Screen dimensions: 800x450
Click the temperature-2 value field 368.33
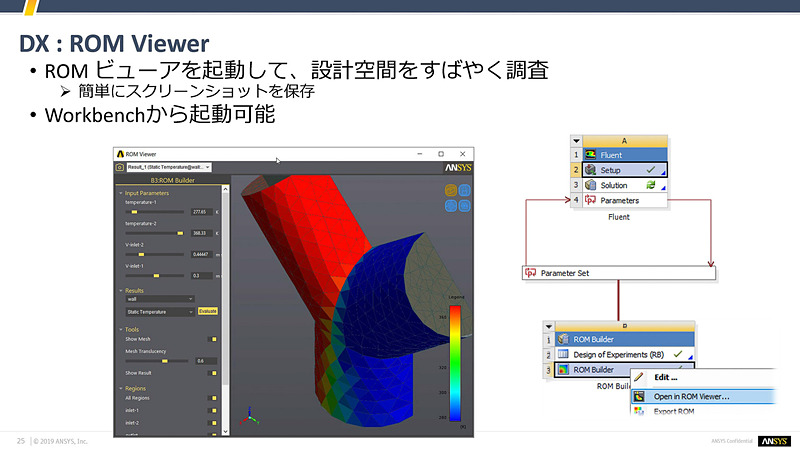[x=202, y=233]
